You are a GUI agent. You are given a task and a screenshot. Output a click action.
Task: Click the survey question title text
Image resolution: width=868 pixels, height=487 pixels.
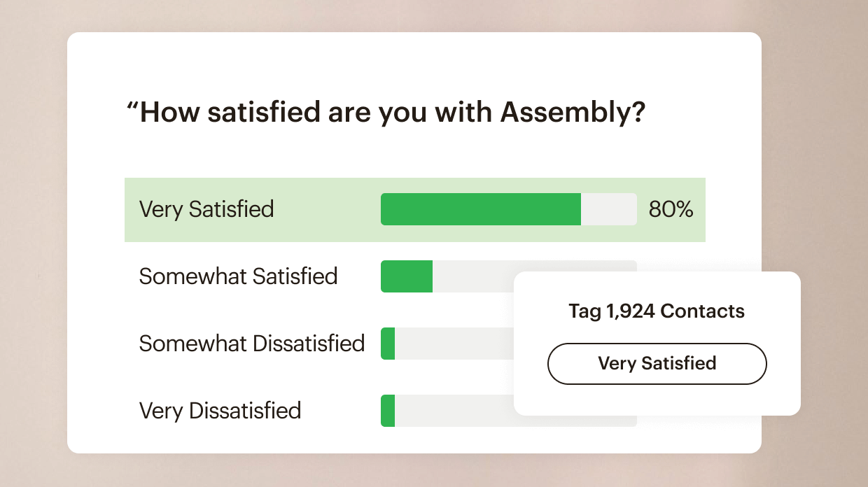(385, 112)
